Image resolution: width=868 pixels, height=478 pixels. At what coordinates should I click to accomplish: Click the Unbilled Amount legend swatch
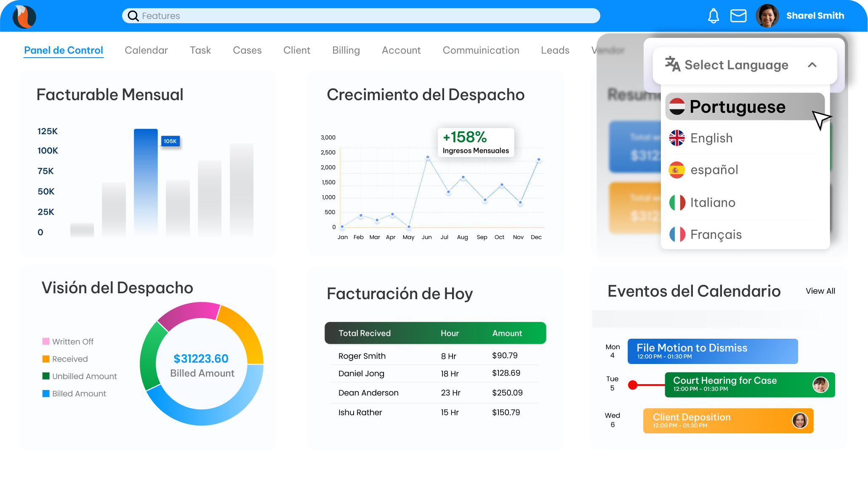click(x=46, y=376)
